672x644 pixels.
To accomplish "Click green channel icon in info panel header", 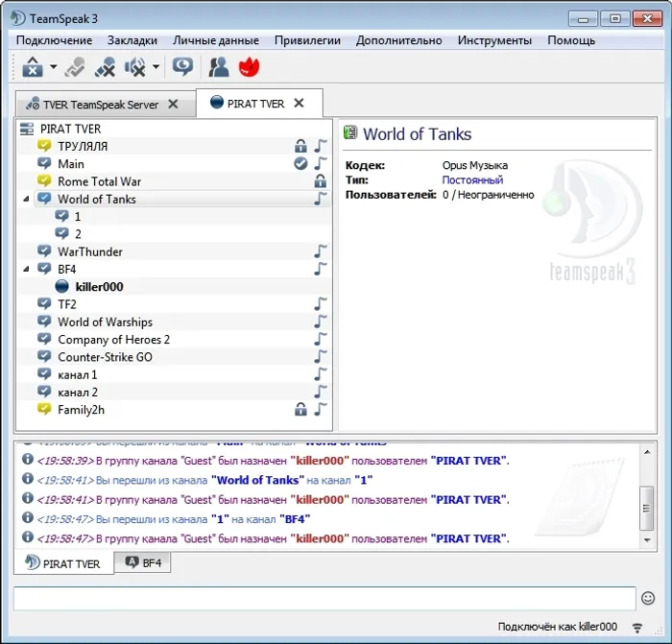I will (350, 132).
